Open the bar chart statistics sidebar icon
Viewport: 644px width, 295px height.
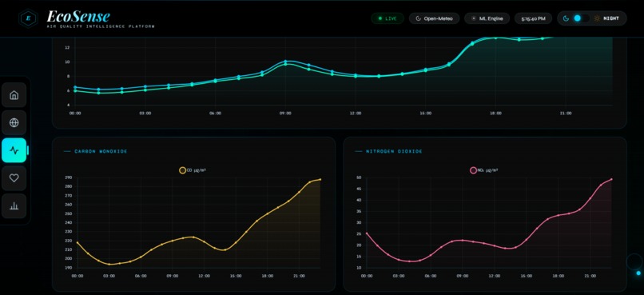[x=14, y=205]
